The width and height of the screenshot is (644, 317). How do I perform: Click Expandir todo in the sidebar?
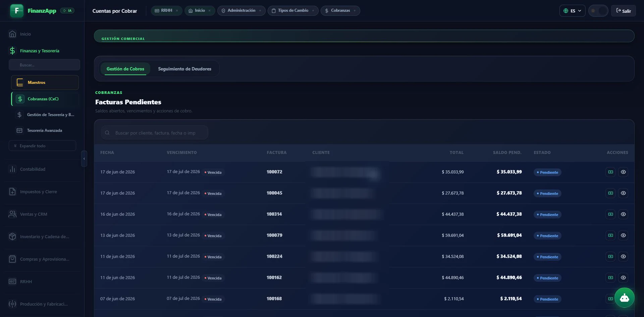(42, 146)
